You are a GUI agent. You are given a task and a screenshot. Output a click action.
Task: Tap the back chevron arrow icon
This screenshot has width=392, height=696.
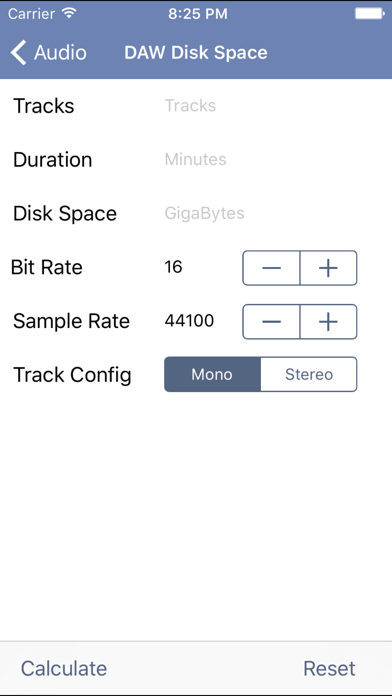tap(19, 52)
